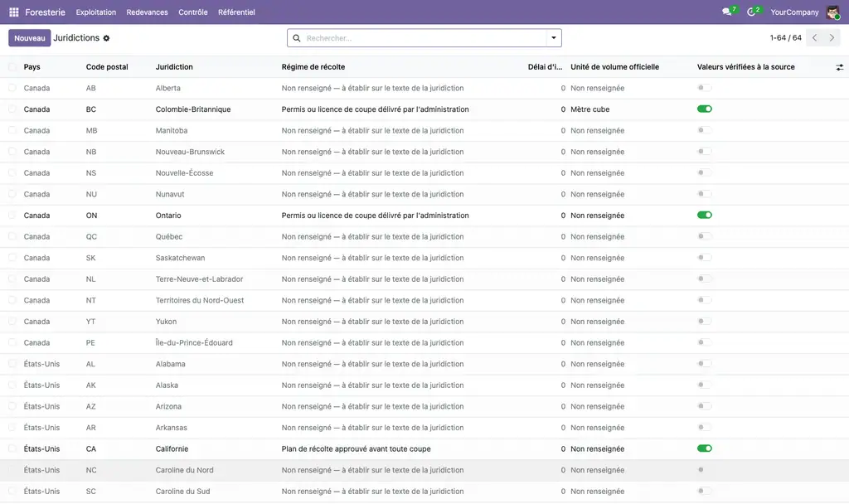Click the pager count 1-64 / 64
849x504 pixels.
click(x=786, y=38)
